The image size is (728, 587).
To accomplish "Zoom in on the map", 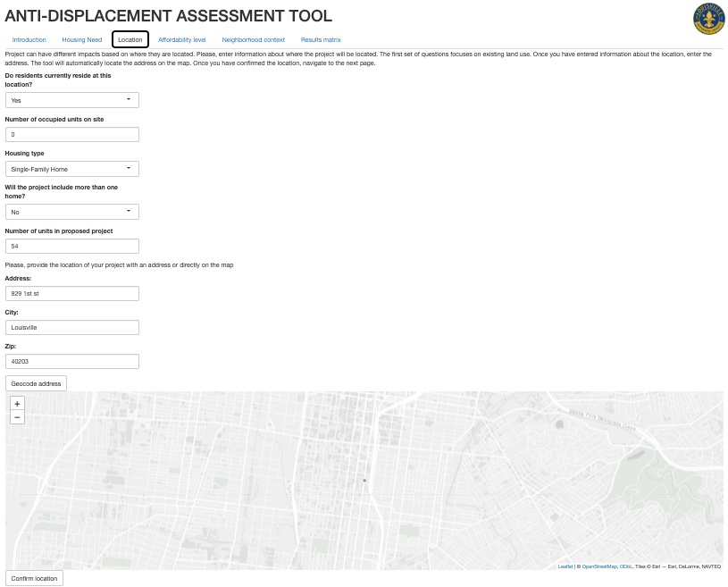I will pyautogui.click(x=18, y=403).
